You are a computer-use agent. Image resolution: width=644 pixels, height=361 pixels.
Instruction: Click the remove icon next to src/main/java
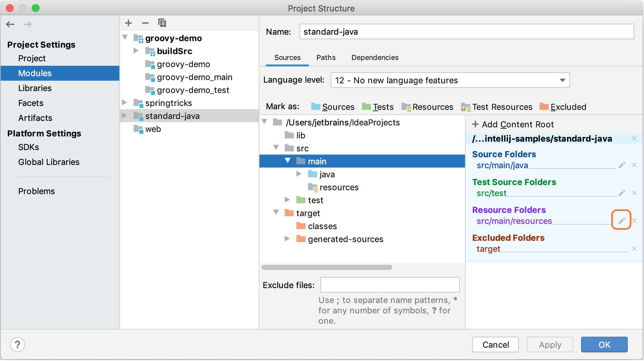click(634, 165)
